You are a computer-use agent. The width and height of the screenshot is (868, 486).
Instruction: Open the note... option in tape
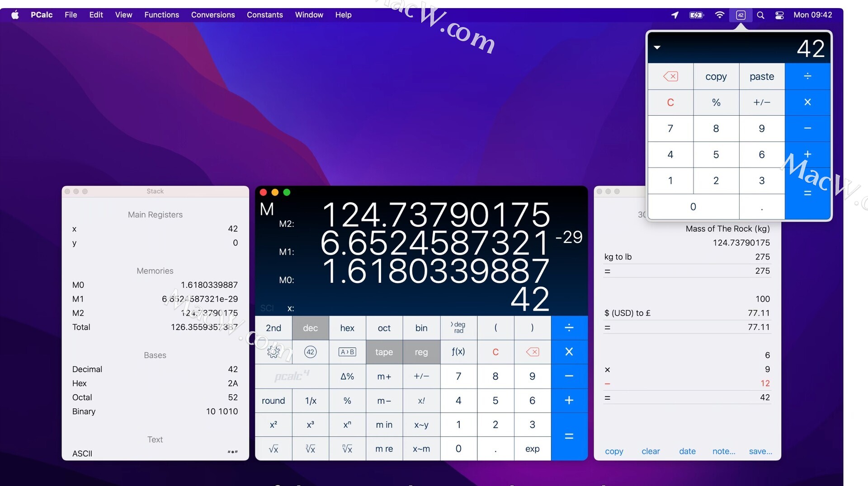[724, 451]
